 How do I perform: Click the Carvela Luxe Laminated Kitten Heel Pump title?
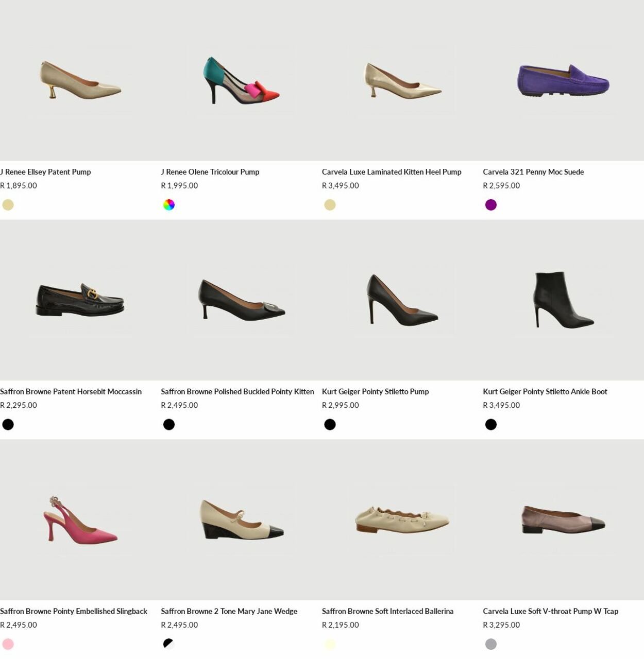coord(392,172)
